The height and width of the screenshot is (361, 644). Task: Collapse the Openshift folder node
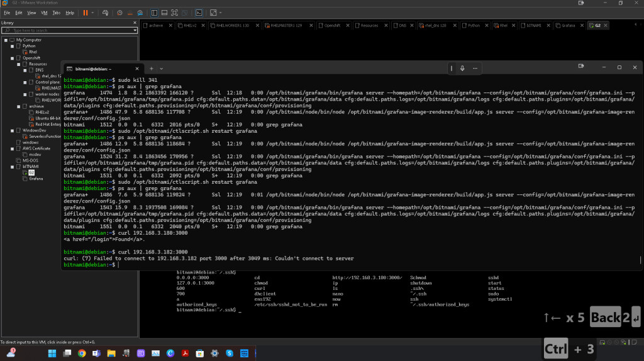(x=13, y=58)
